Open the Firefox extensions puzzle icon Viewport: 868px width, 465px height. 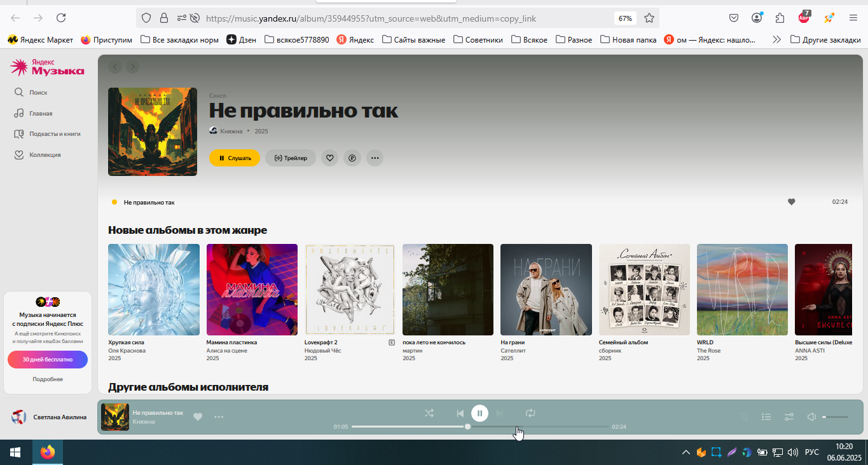780,18
